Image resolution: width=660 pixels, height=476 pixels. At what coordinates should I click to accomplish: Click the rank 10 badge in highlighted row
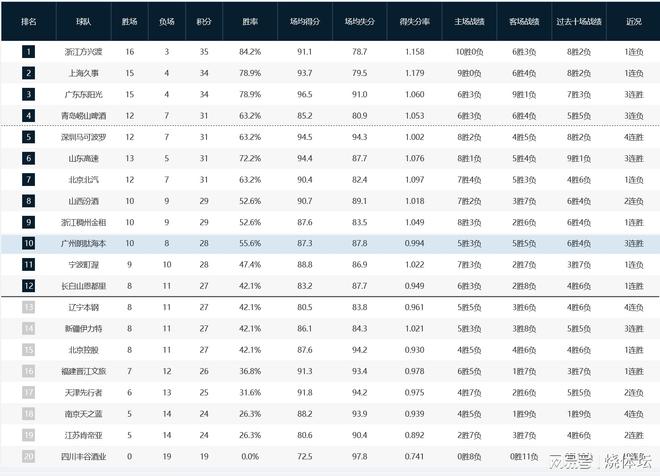click(29, 243)
